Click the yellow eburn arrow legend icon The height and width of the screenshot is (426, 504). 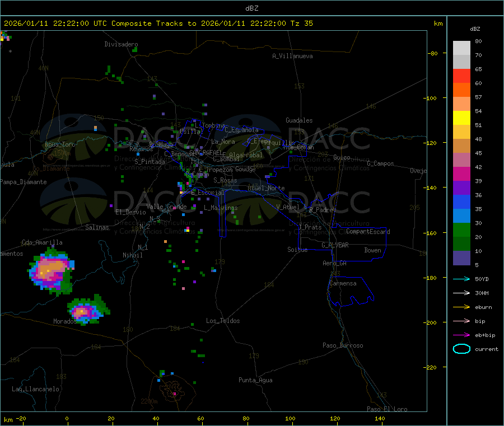(461, 307)
